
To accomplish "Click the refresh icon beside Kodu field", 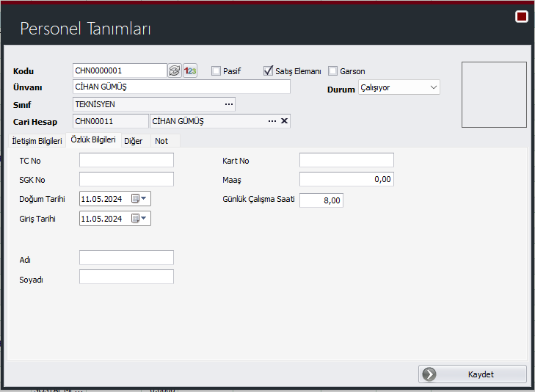I will (x=175, y=71).
